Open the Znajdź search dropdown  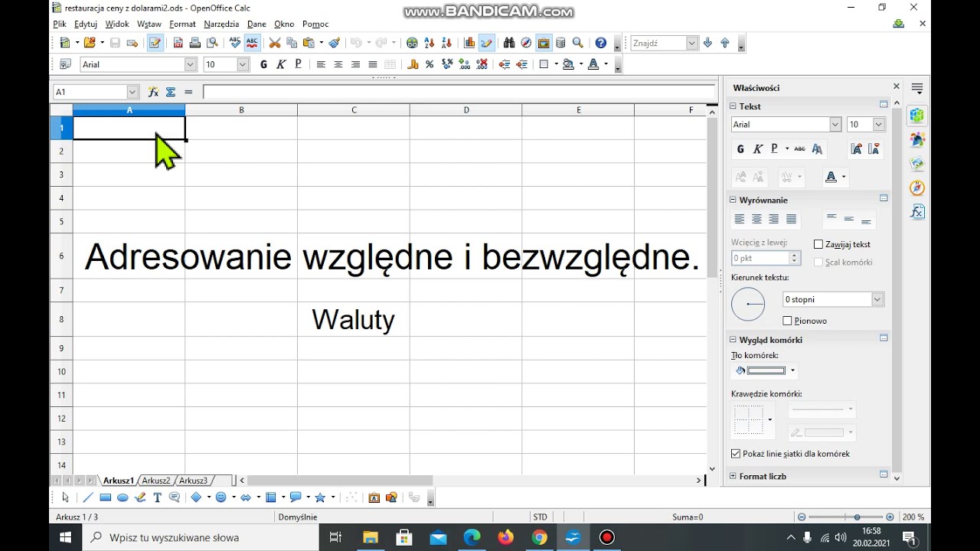pyautogui.click(x=692, y=43)
